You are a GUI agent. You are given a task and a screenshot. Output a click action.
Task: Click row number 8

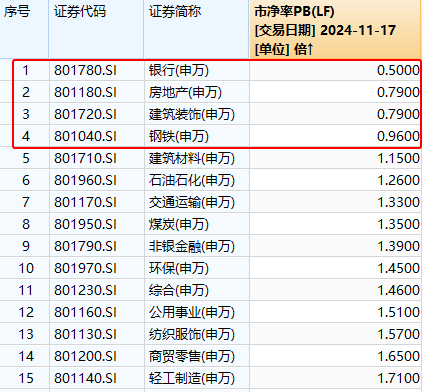pyautogui.click(x=26, y=224)
